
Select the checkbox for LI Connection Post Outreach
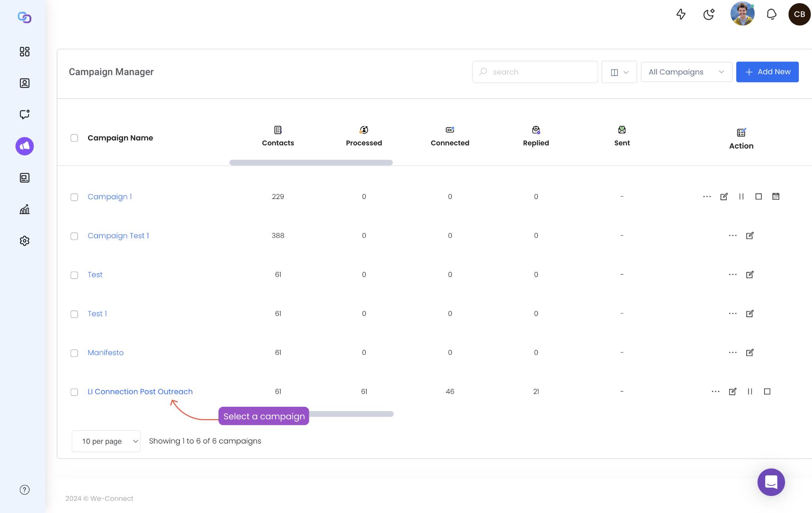[x=74, y=392]
